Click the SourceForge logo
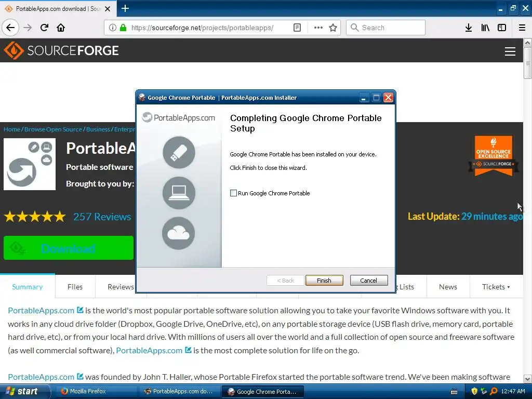The height and width of the screenshot is (399, 532). pos(61,50)
